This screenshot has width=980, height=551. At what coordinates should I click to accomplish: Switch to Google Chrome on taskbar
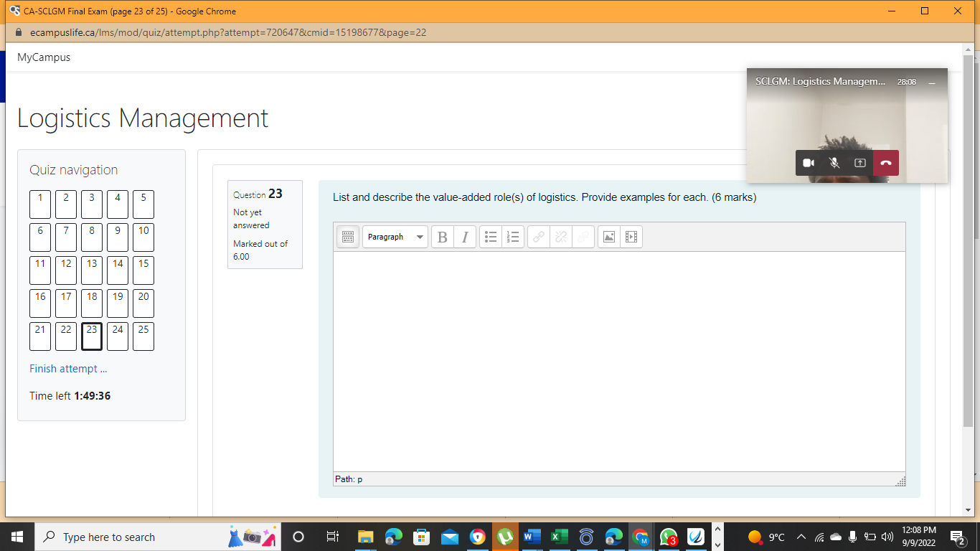(x=641, y=537)
